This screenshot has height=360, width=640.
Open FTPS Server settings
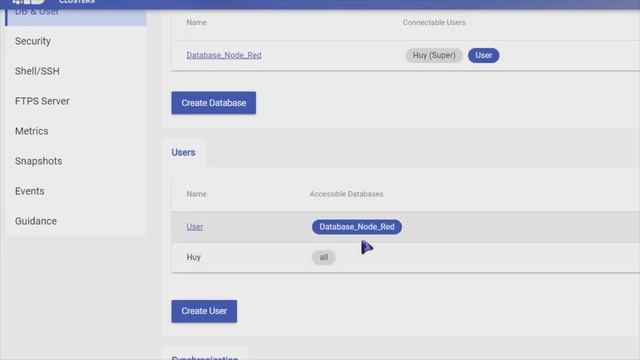click(x=42, y=101)
